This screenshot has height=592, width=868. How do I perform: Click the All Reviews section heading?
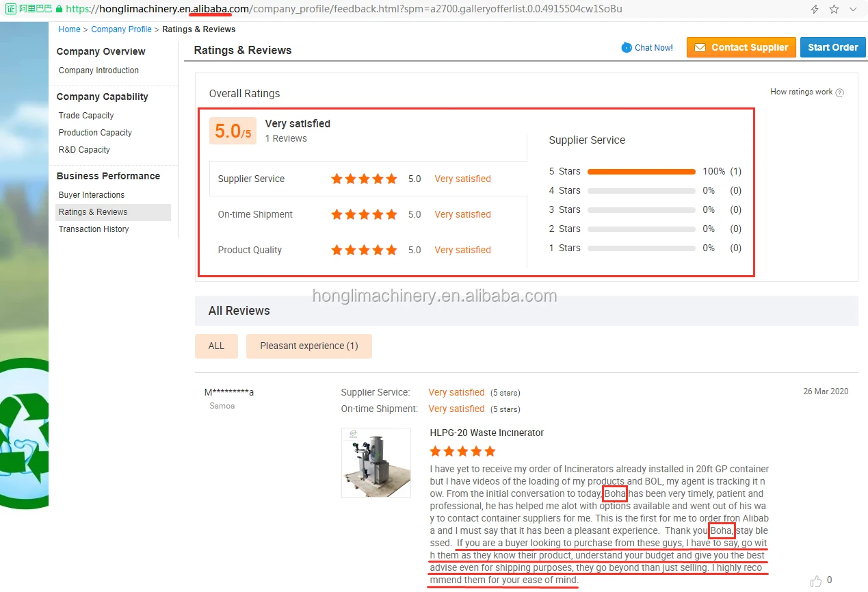tap(239, 311)
